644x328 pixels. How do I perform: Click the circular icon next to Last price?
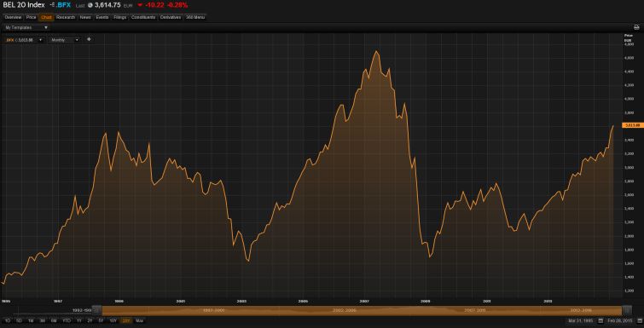click(90, 5)
